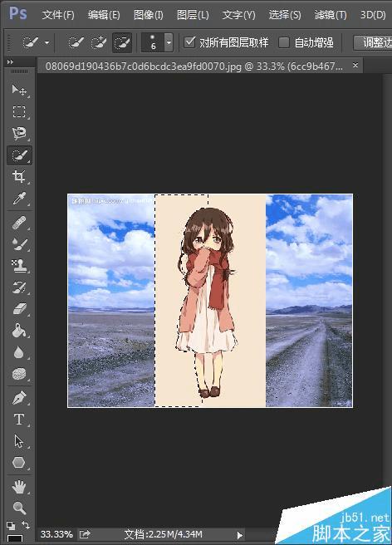Choose Add to selection mode
The image size is (392, 545).
point(99,42)
